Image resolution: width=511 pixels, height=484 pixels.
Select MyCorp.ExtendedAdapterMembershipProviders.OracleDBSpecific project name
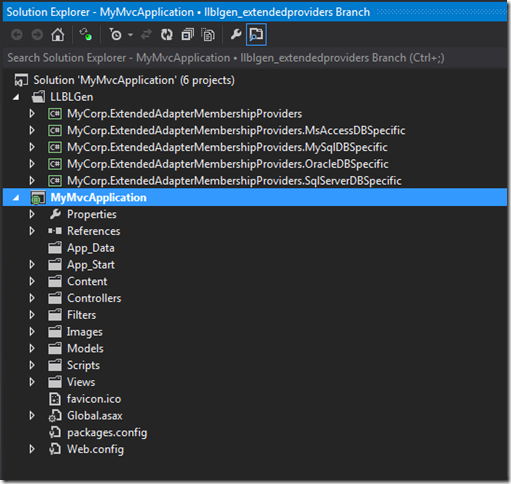(228, 164)
